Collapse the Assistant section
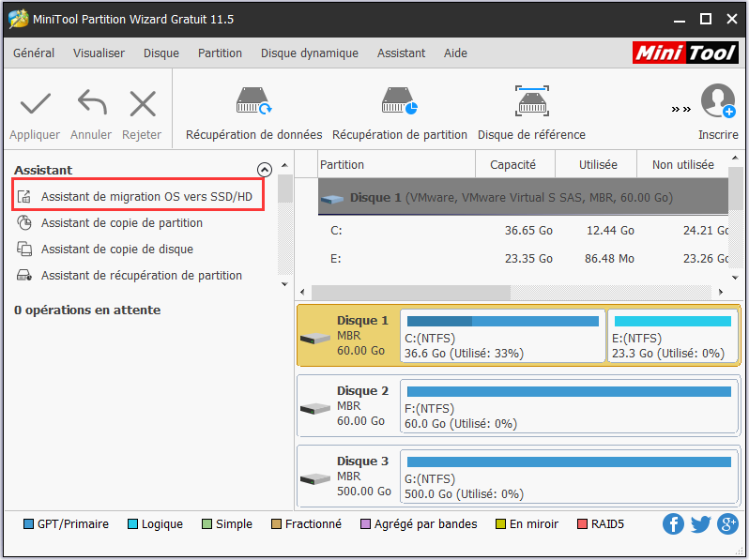The height and width of the screenshot is (560, 749). (x=264, y=170)
